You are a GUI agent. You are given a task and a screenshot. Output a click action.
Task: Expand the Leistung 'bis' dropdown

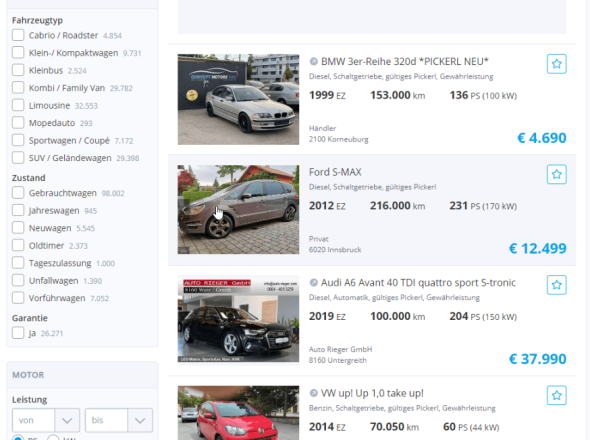pos(119,420)
